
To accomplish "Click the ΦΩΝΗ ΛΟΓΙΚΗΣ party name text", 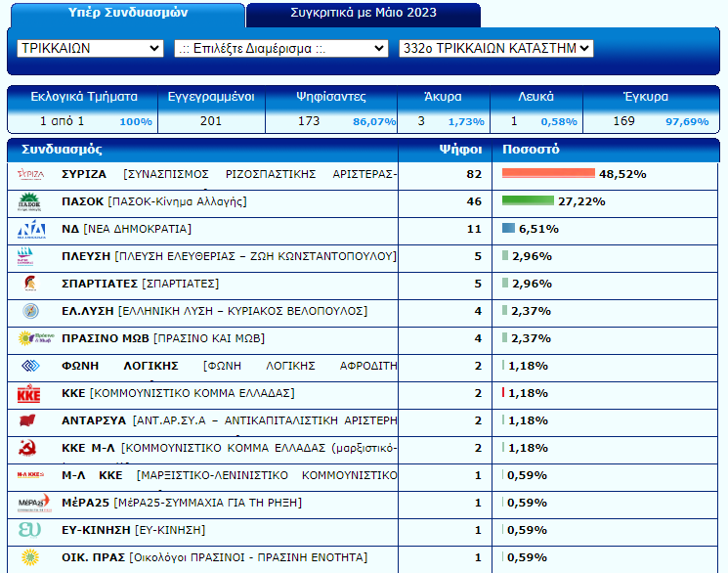I will pyautogui.click(x=230, y=367).
